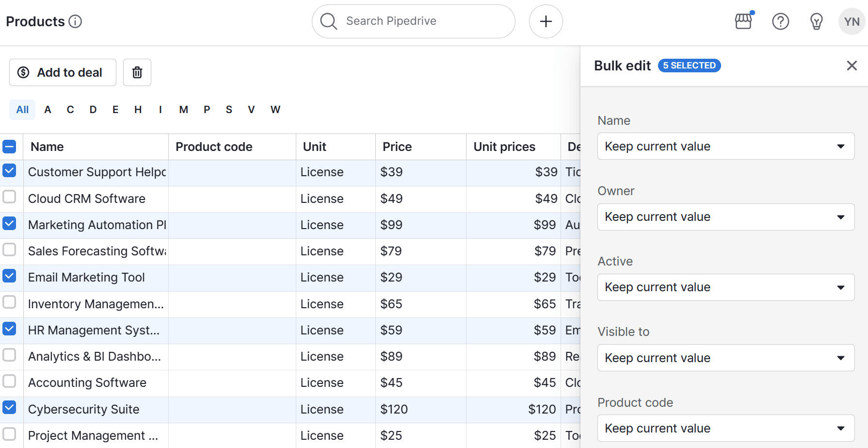Check the Inventory Management checkbox

point(9,302)
